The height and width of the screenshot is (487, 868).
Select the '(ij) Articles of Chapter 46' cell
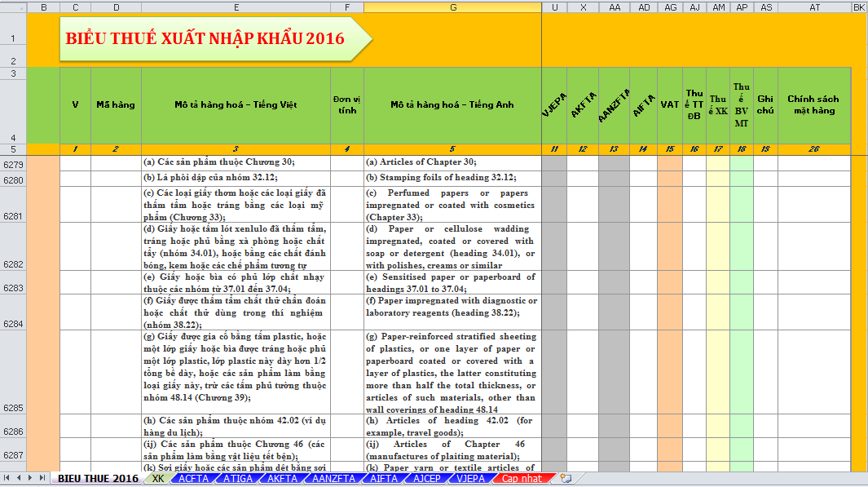(453, 449)
